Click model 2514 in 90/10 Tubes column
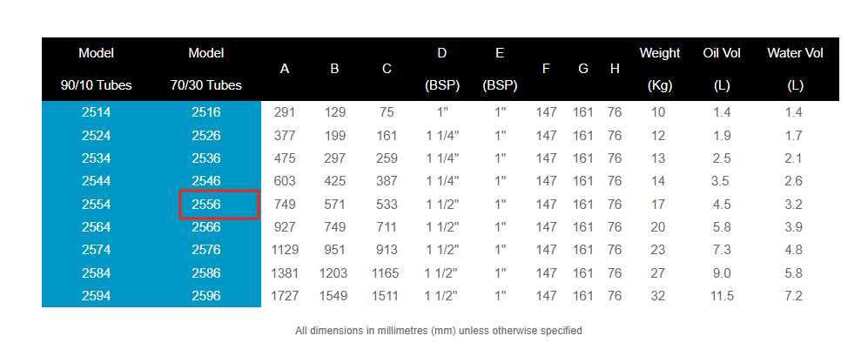This screenshot has width=868, height=363. coord(97,112)
